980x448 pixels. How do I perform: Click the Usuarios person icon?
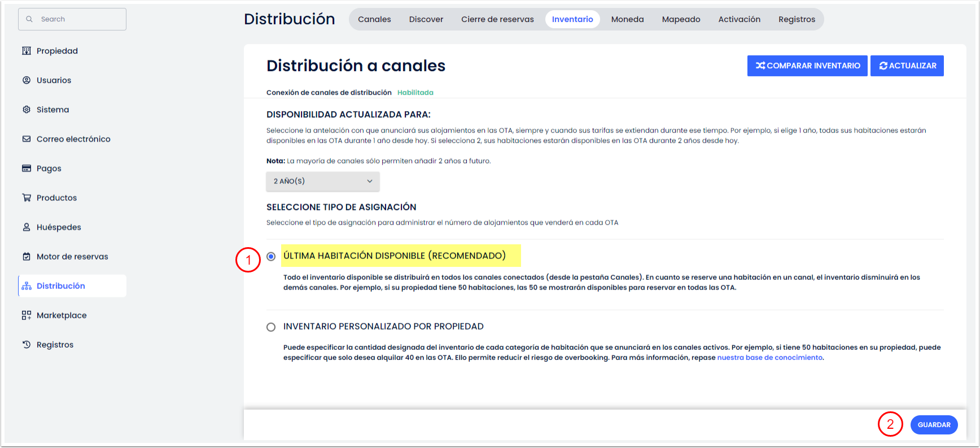(x=27, y=80)
